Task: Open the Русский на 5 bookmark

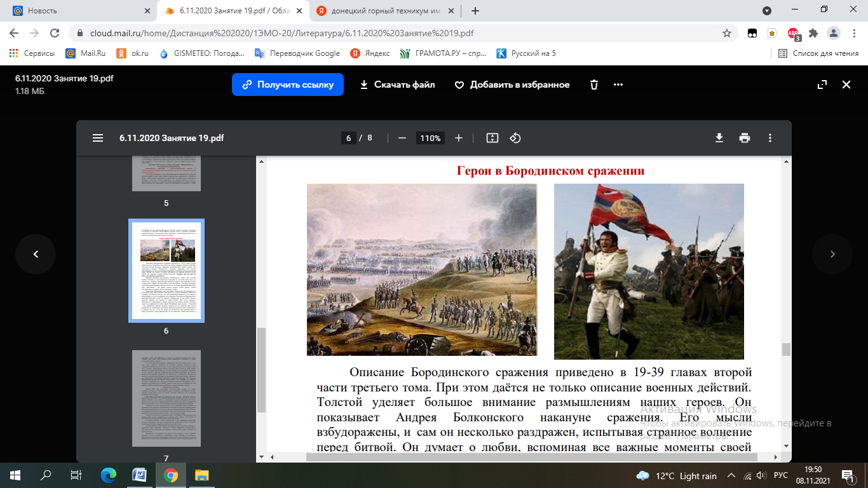Action: tap(526, 53)
